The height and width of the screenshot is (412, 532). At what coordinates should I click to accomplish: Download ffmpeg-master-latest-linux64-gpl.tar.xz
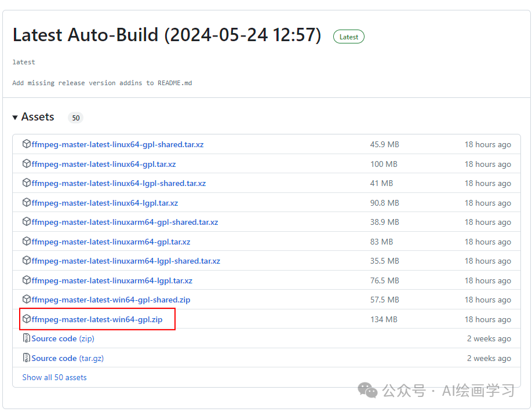click(x=104, y=164)
